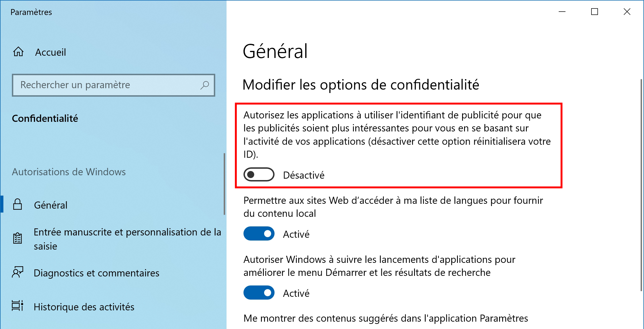Click the magnifier search icon
Viewport: 644px width, 329px height.
[x=204, y=85]
